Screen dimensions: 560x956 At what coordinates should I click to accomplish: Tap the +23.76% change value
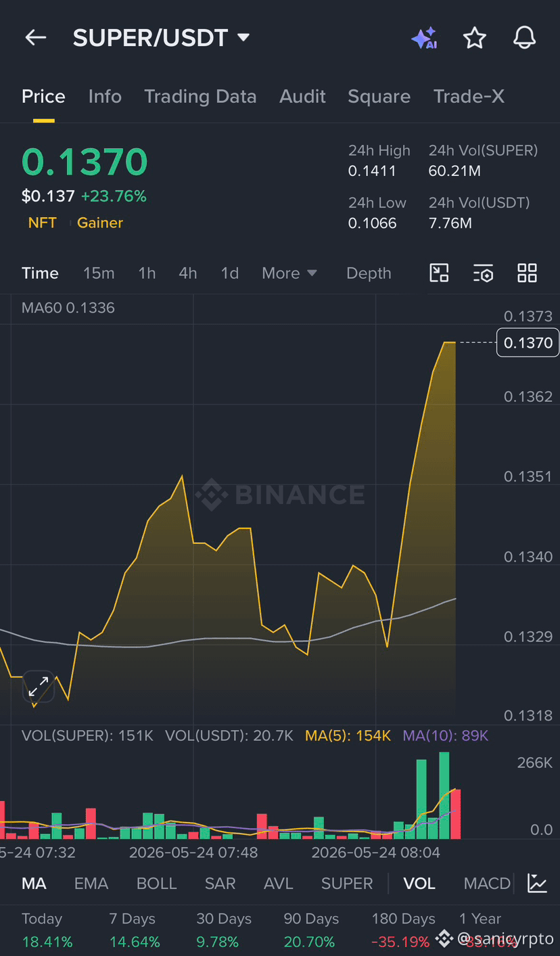[x=114, y=196]
